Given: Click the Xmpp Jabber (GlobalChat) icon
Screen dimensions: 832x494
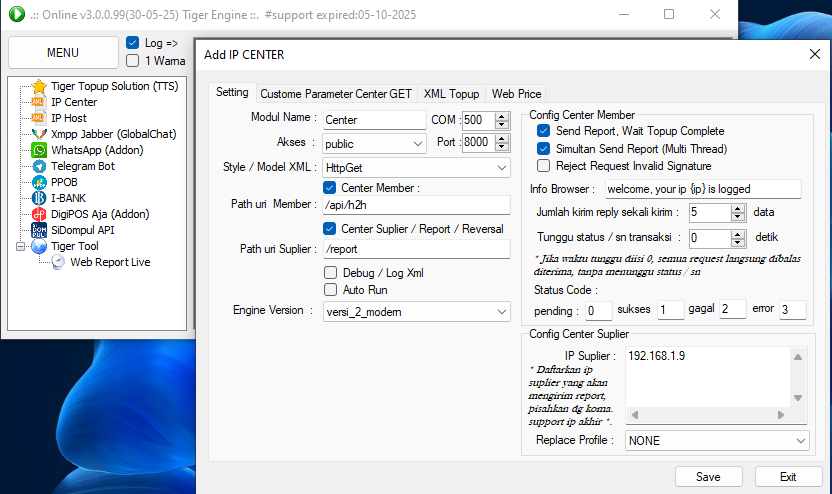Looking at the screenshot, I should [39, 134].
